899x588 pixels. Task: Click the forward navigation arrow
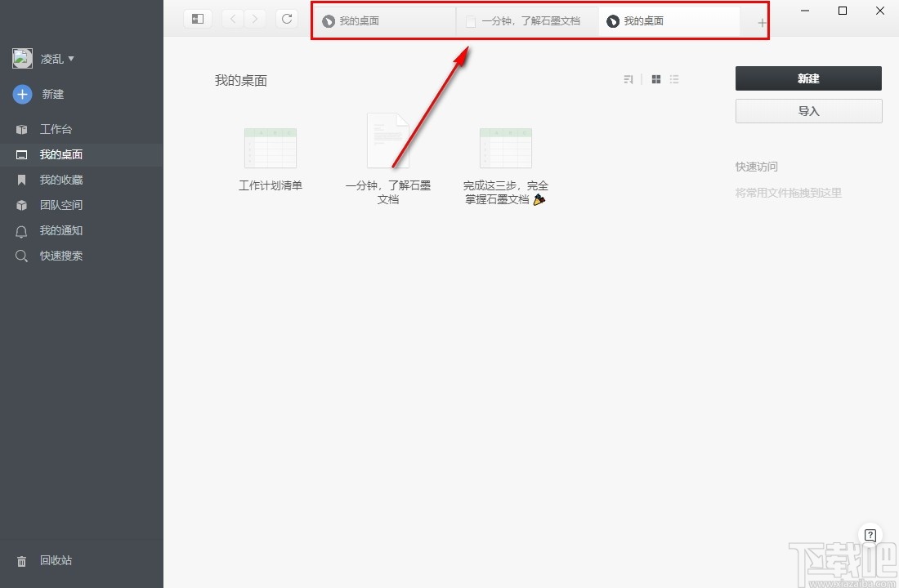pyautogui.click(x=255, y=18)
